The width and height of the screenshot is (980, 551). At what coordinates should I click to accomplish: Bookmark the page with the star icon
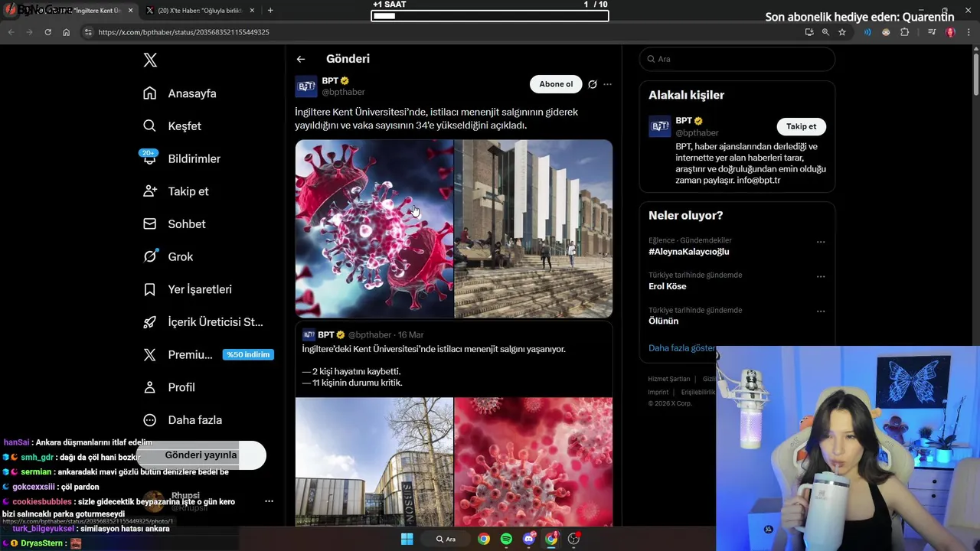coord(842,32)
